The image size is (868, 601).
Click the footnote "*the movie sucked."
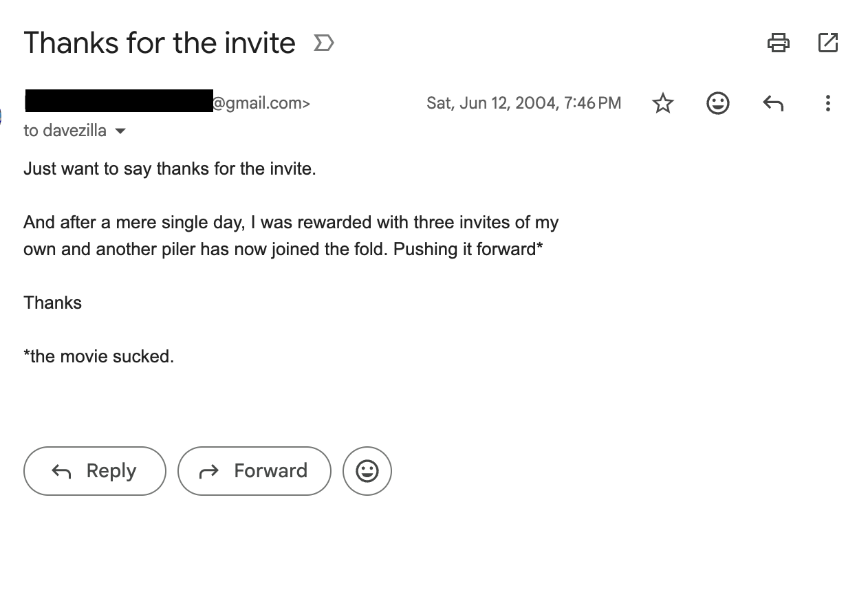pyautogui.click(x=98, y=356)
